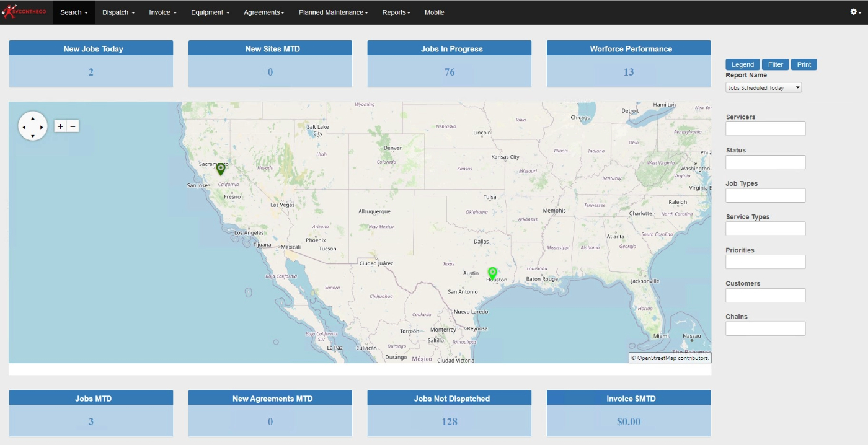Pan the map right using the arrow
868x445 pixels.
tap(42, 127)
